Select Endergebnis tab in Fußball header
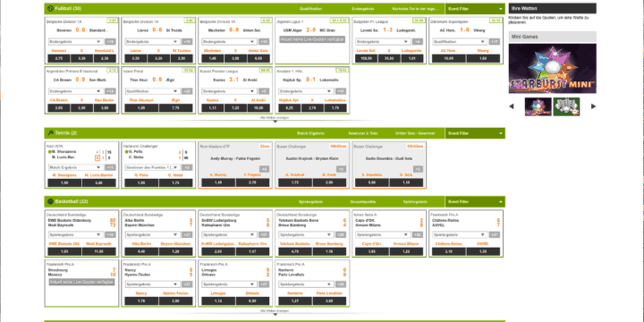The width and height of the screenshot is (644, 322). click(x=362, y=9)
